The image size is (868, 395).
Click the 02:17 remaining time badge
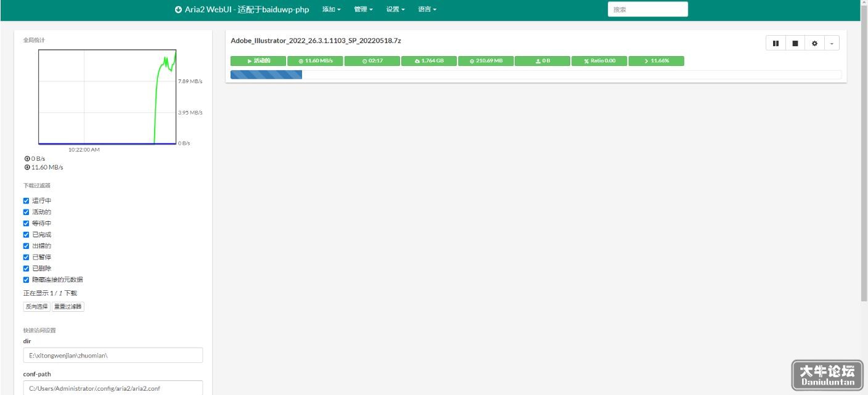tap(372, 61)
